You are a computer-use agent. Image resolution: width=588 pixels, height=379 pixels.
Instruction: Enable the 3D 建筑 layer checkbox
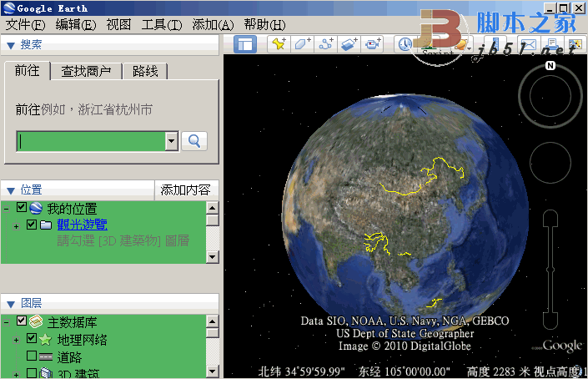(32, 372)
